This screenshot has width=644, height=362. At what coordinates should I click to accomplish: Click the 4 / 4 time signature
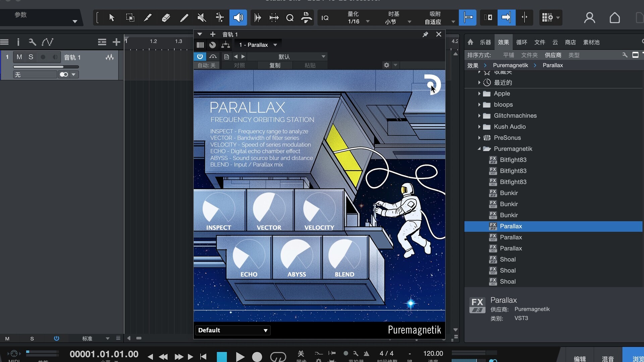[x=386, y=353]
